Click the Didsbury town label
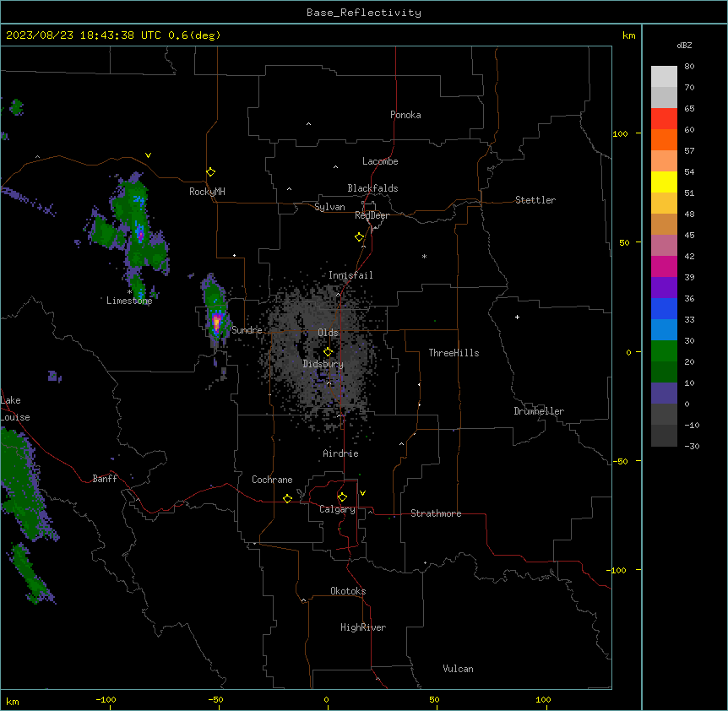This screenshot has width=728, height=711. click(x=323, y=364)
